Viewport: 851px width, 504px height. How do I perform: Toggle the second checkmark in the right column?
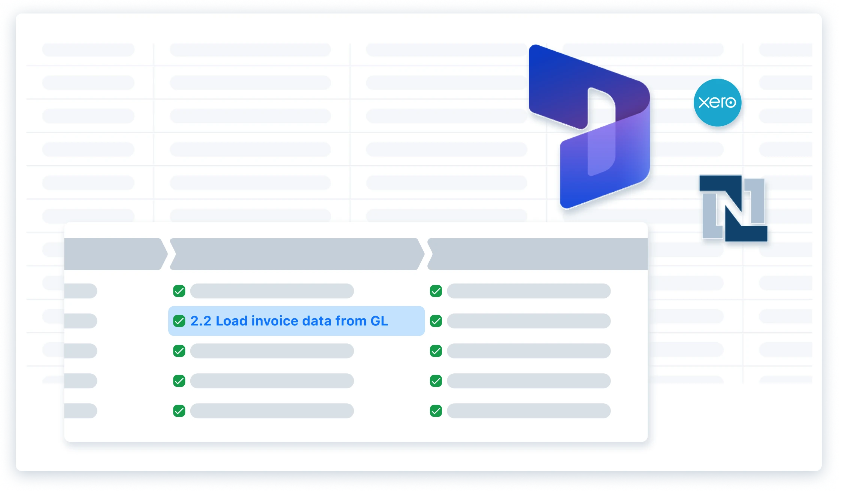coord(436,321)
